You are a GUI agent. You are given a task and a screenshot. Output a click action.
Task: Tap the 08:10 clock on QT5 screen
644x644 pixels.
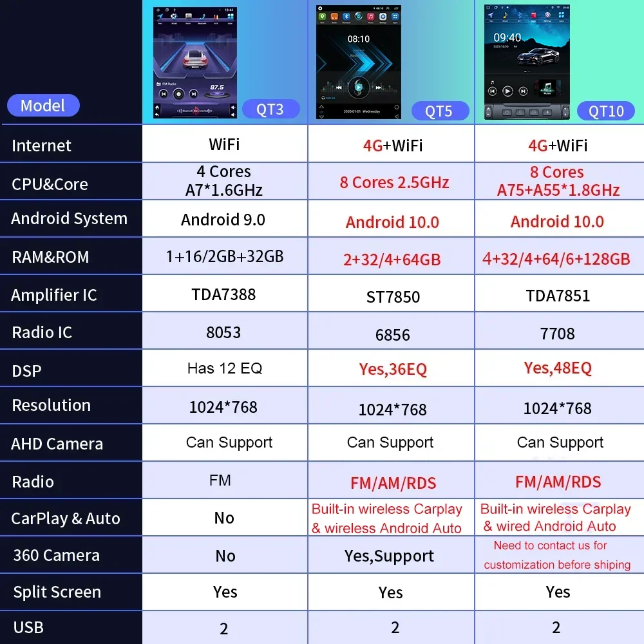[359, 39]
